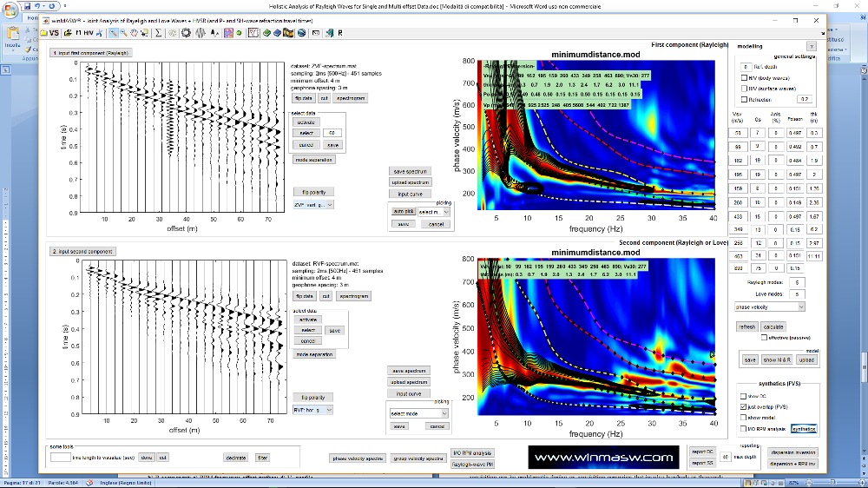Click the synthetics button
The height and width of the screenshot is (488, 868).
tap(804, 429)
